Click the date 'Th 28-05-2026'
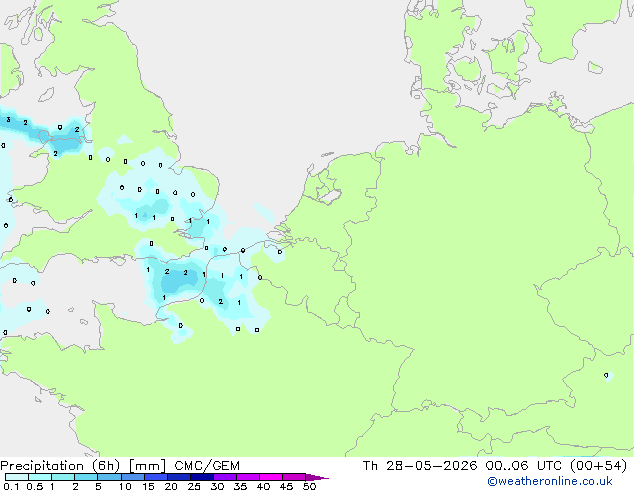 coord(420,466)
